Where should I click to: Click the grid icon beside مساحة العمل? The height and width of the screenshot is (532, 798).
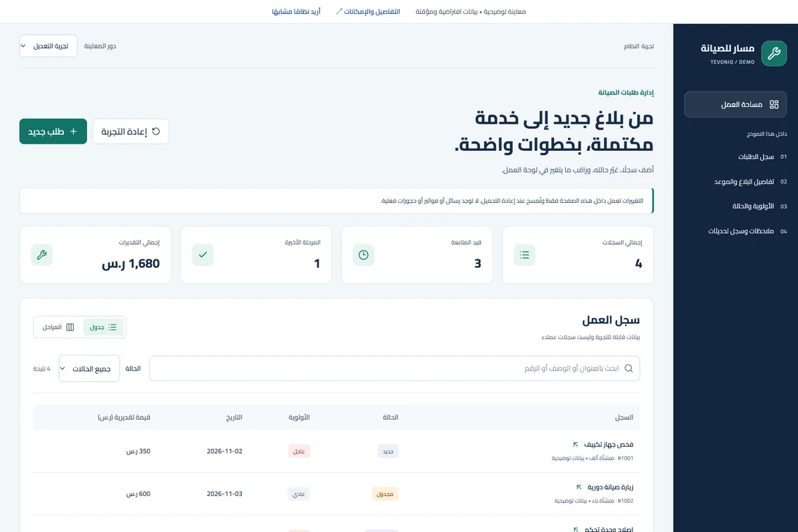coord(774,104)
